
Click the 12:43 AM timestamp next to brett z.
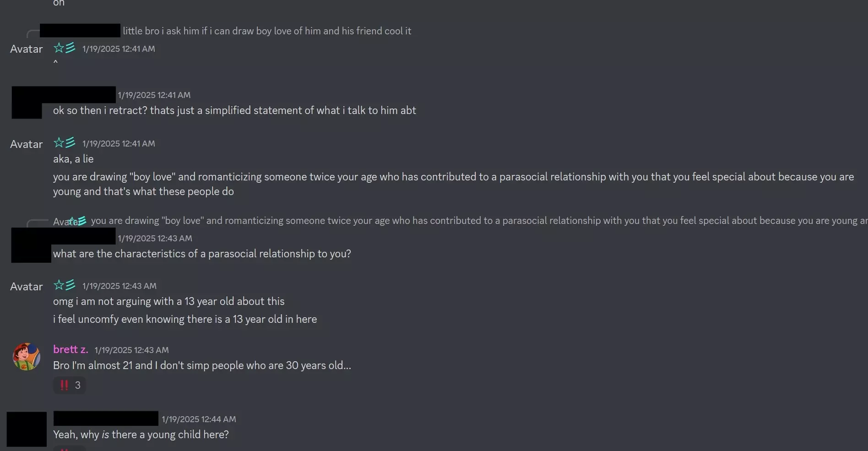point(131,350)
